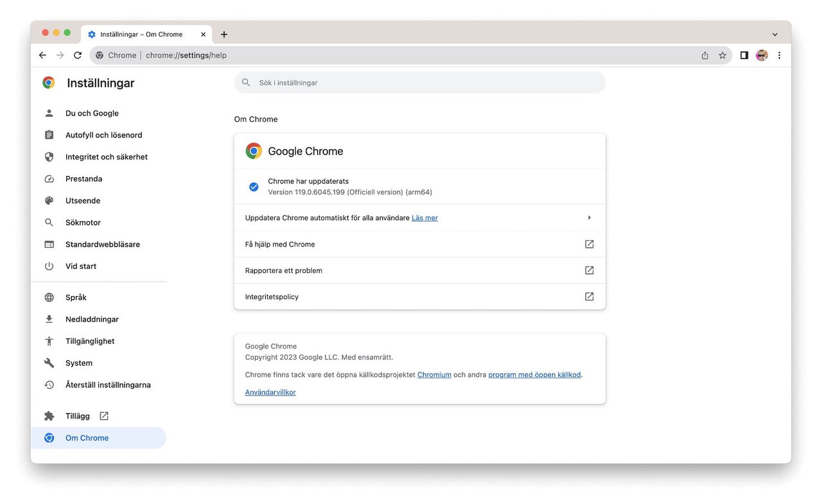Viewport: 822px width, 504px height.
Task: Click the puzzle icon next to Tillägg
Action: tap(49, 415)
